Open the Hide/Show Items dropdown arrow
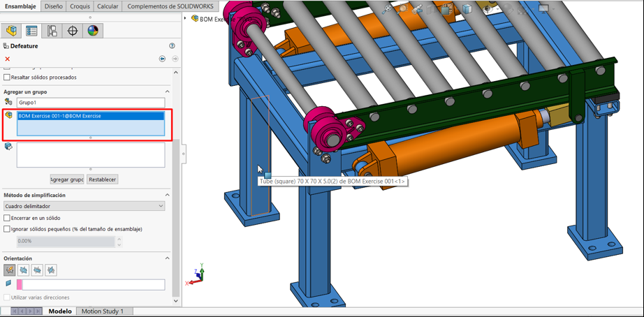The width and height of the screenshot is (644, 317). point(498,10)
